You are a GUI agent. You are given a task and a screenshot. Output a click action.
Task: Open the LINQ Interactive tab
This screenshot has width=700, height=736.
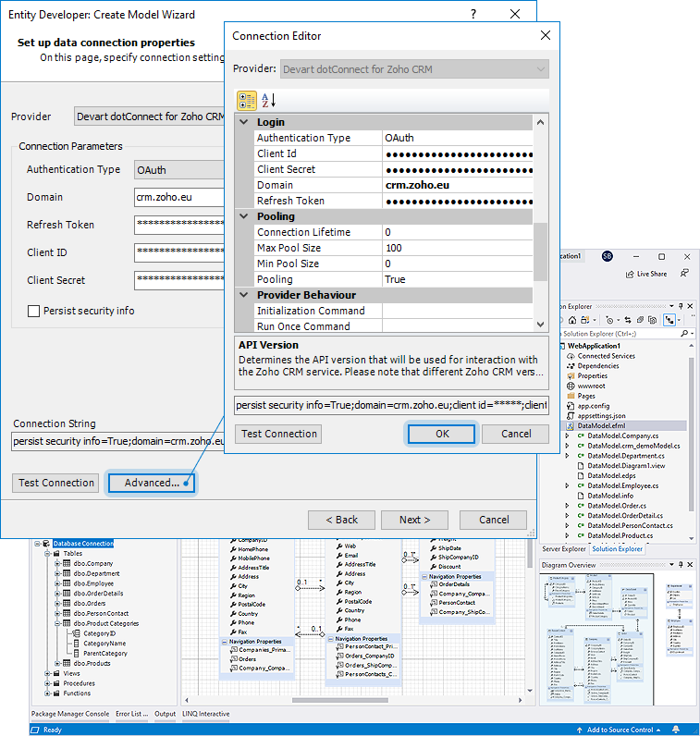[x=205, y=714]
